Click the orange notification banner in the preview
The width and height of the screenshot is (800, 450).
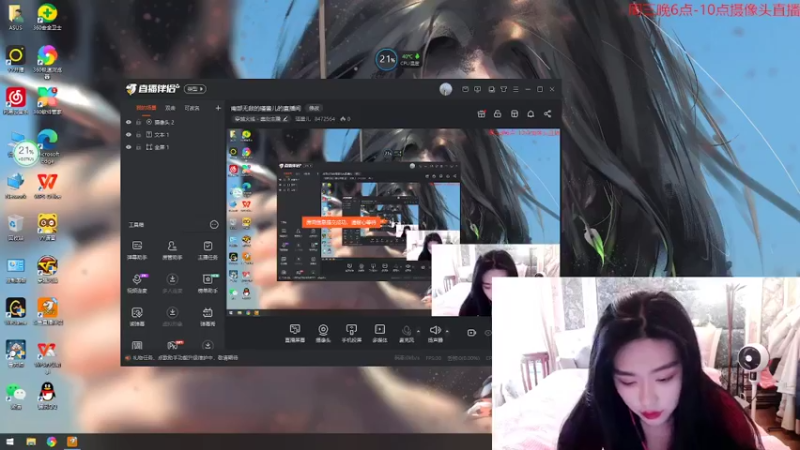point(341,222)
